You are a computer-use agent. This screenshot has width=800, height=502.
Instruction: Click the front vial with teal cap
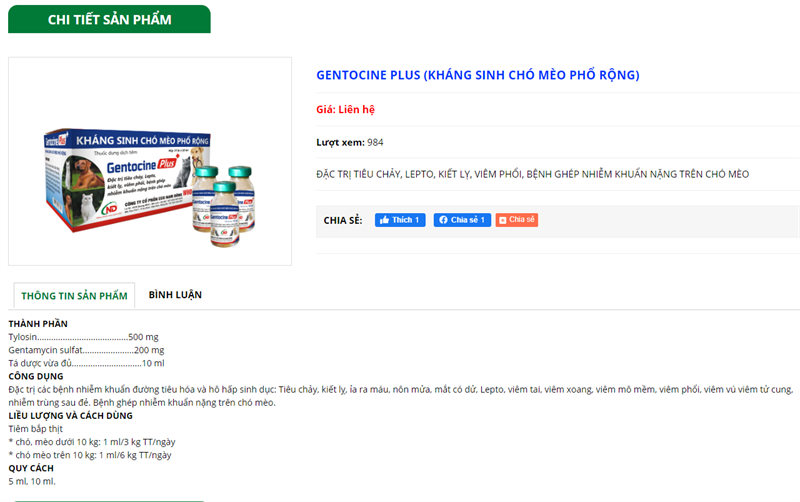pos(224,214)
